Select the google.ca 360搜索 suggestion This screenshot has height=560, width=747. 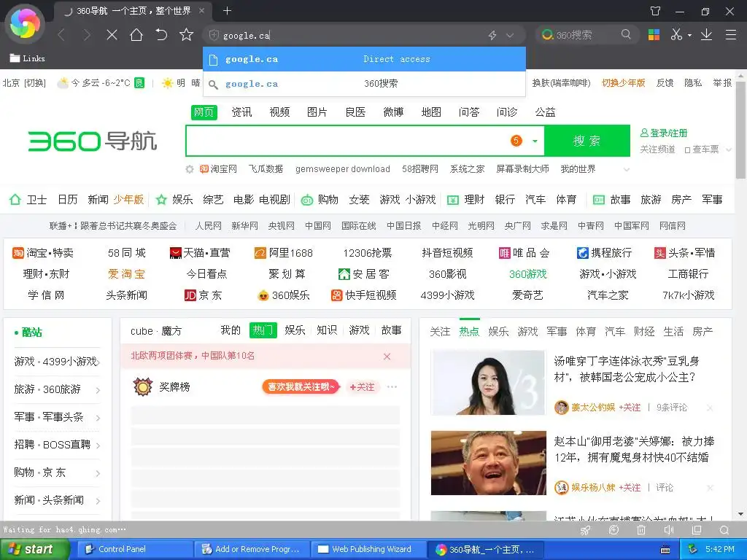365,84
